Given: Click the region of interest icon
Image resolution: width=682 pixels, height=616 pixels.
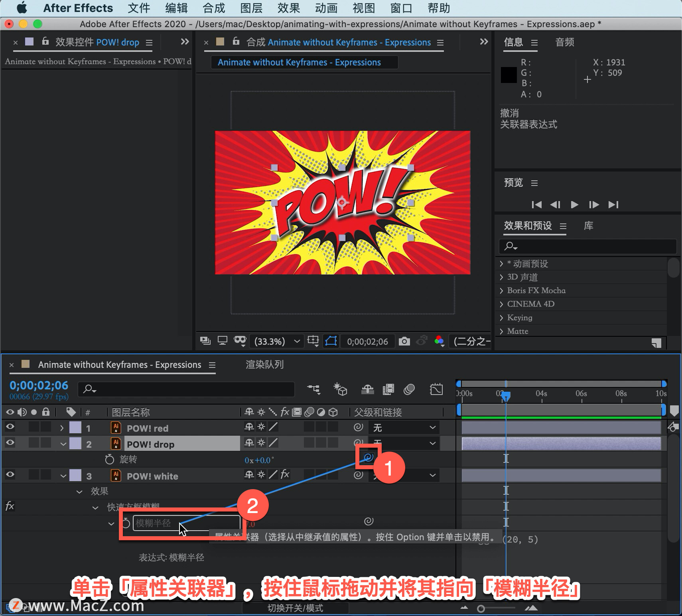Looking at the screenshot, I should click(313, 341).
